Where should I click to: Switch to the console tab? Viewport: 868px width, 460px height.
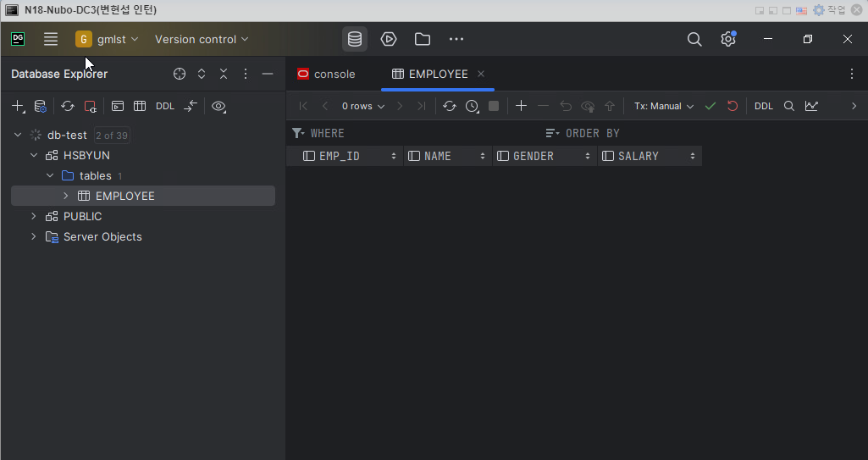(326, 74)
